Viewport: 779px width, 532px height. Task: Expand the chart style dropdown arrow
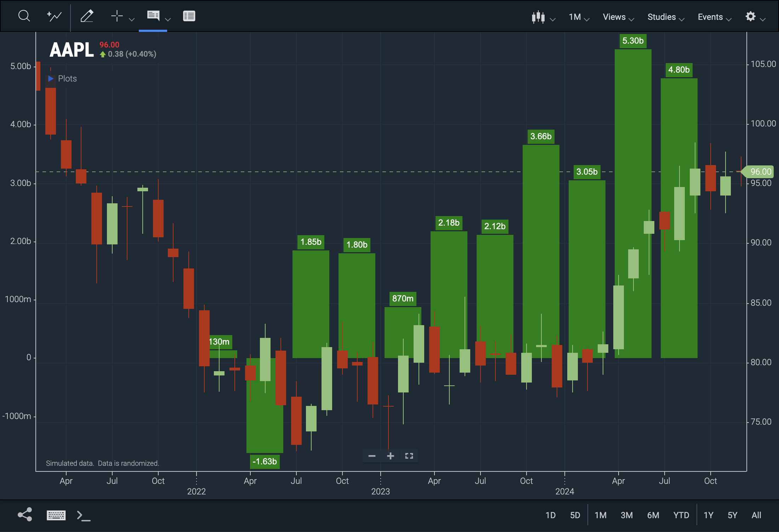click(x=553, y=20)
